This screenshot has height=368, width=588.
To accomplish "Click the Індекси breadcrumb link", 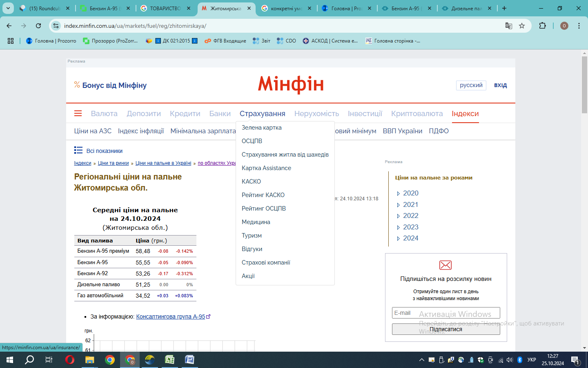I will click(x=82, y=163).
